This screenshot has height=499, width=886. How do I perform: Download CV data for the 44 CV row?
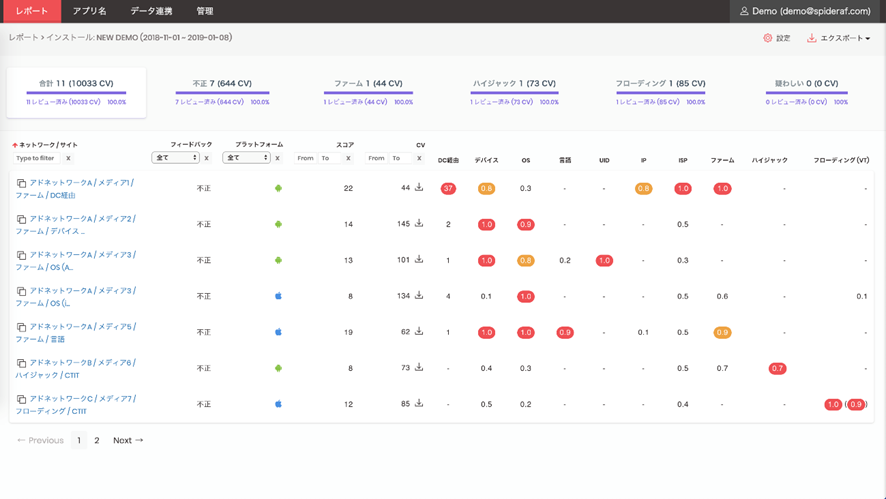coord(419,187)
